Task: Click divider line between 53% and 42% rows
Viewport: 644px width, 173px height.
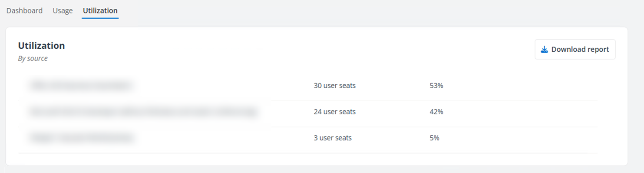Action: (434, 101)
